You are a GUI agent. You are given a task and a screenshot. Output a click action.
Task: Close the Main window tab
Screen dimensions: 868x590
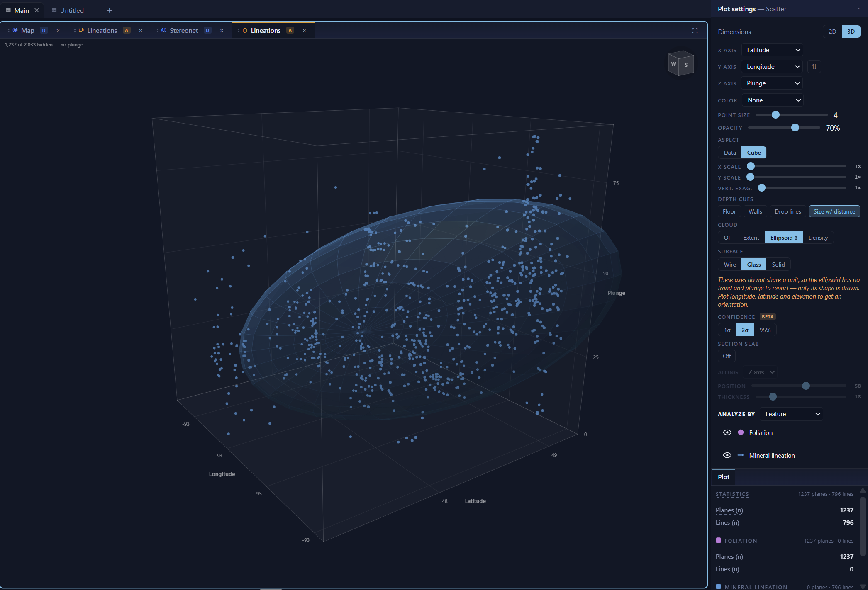point(37,10)
